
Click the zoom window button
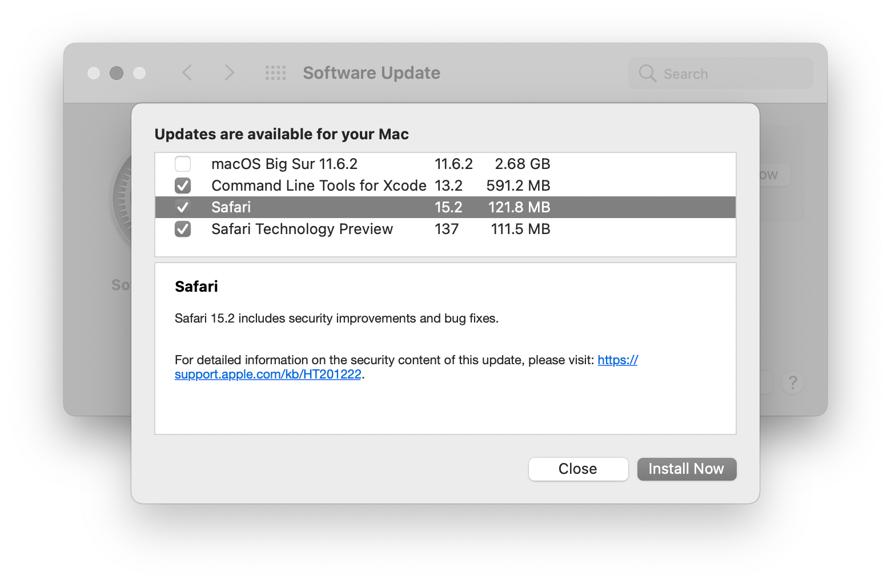pyautogui.click(x=139, y=73)
